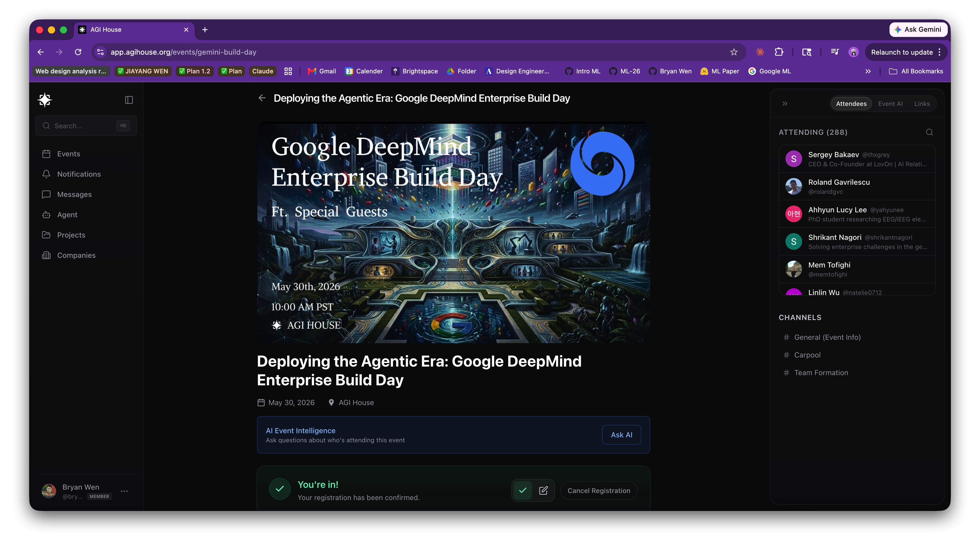
Task: Click the orange Claude extension icon
Action: click(760, 52)
